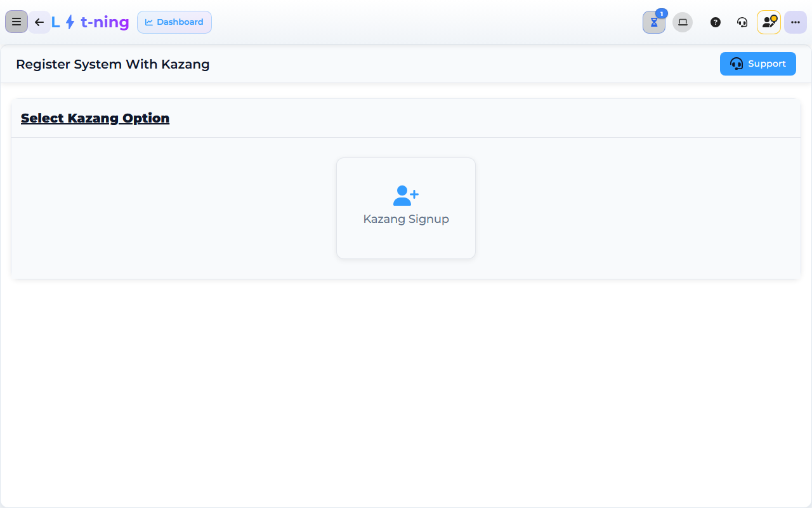Open the hamburger menu

[16, 22]
